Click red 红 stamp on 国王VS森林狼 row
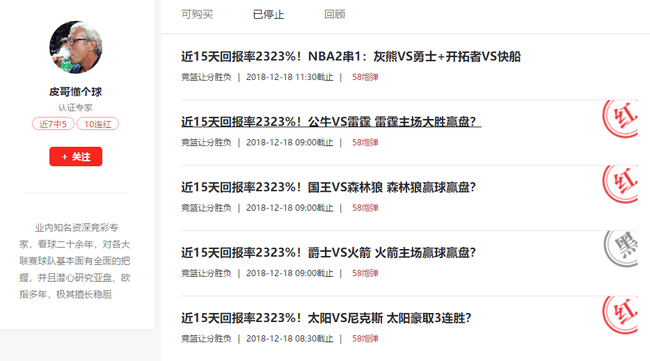This screenshot has height=361, width=650. [620, 184]
